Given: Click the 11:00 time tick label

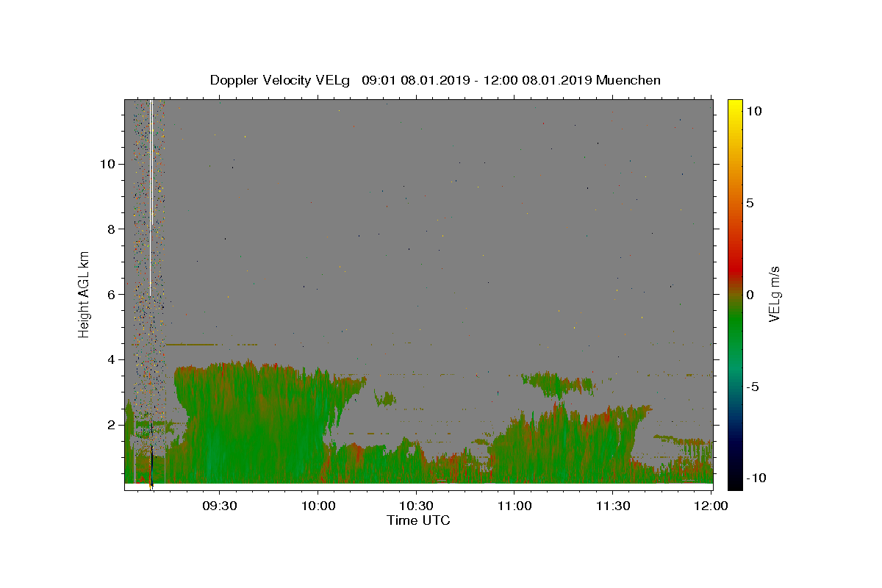Looking at the screenshot, I should (x=514, y=506).
